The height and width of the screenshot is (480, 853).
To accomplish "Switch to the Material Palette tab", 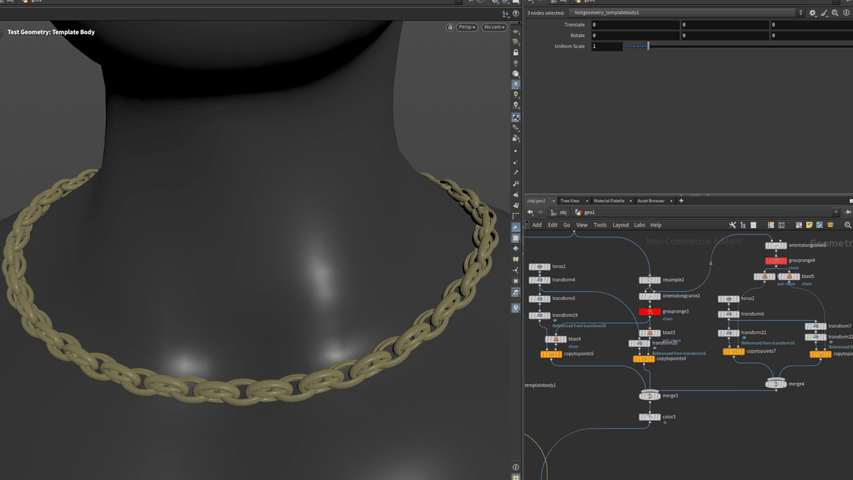I will [609, 201].
